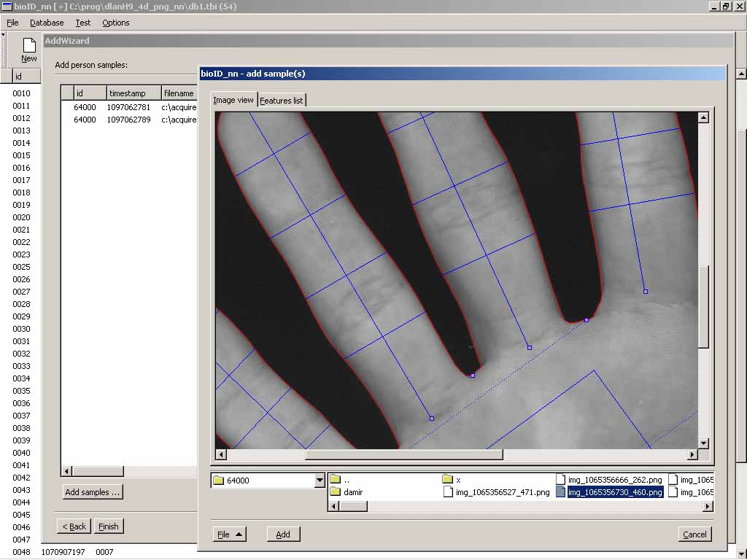Select the Image view tab
This screenshot has width=747, height=560.
[x=233, y=100]
